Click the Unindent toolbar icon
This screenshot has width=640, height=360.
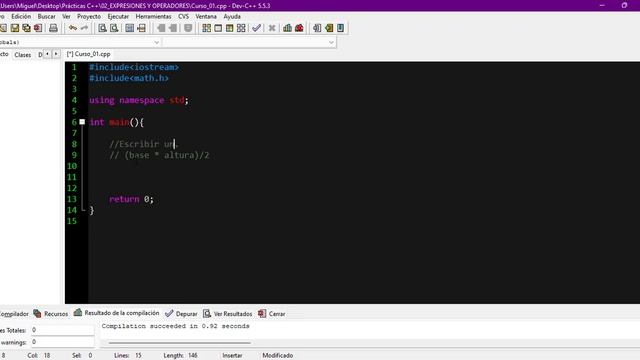tap(173, 28)
